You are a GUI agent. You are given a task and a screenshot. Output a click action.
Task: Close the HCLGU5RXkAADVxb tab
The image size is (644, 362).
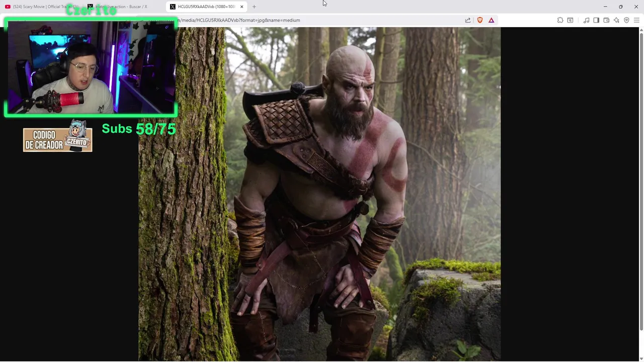tap(242, 7)
